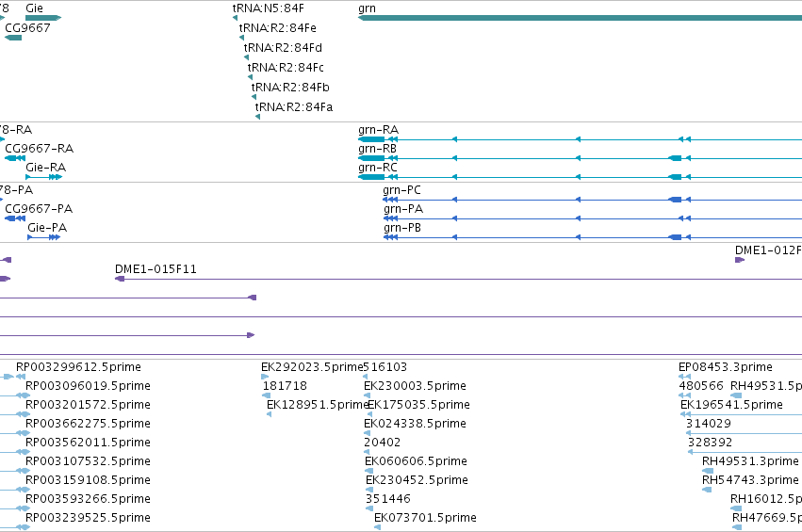Viewport: 802px width, 532px height.
Task: Select RP003593266.5prime EST label
Action: (x=88, y=499)
